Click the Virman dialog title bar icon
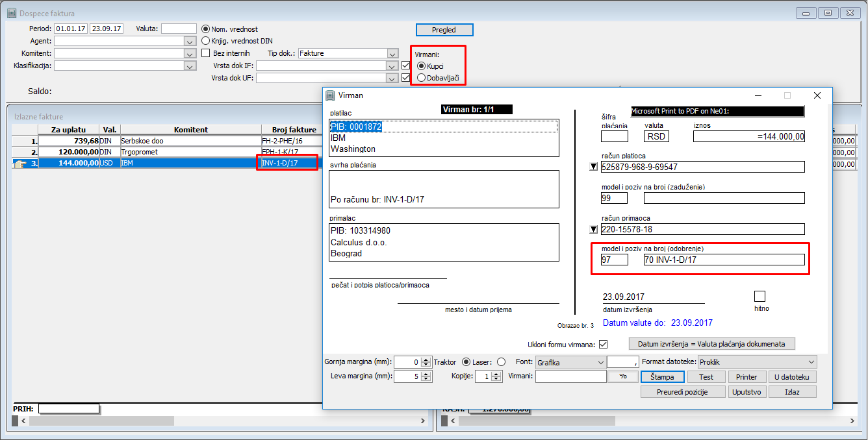This screenshot has width=868, height=440. (330, 95)
